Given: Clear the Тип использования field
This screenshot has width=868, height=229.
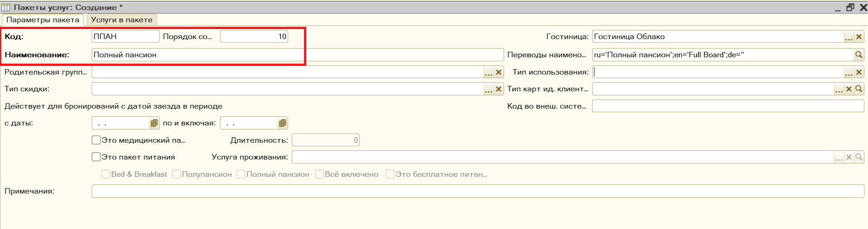Looking at the screenshot, I should pos(858,72).
